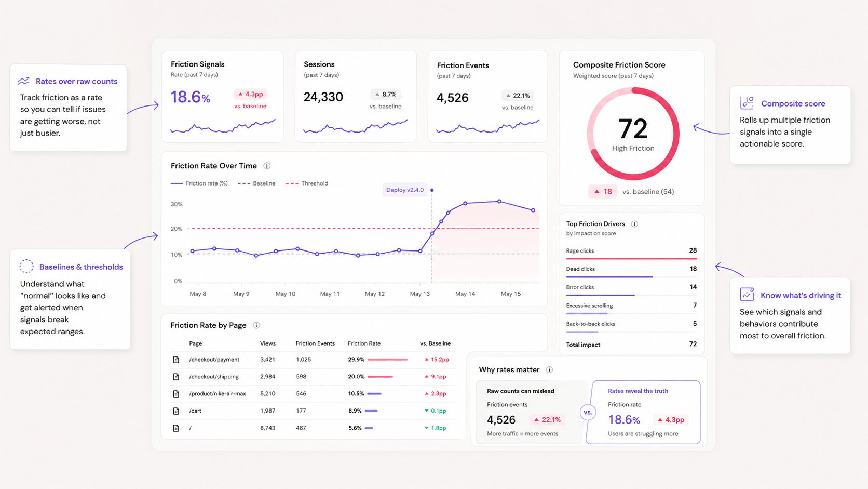The width and height of the screenshot is (868, 489).
Task: Click the Page column header
Action: [x=196, y=343]
